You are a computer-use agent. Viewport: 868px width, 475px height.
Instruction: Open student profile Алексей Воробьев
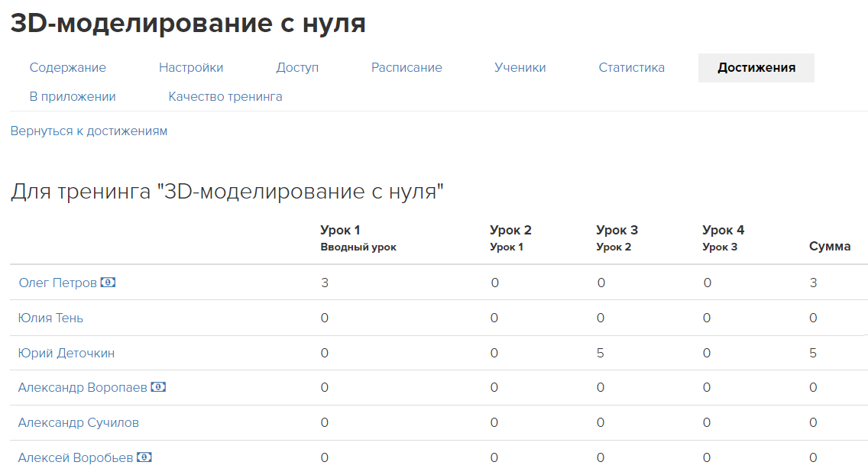click(x=76, y=457)
